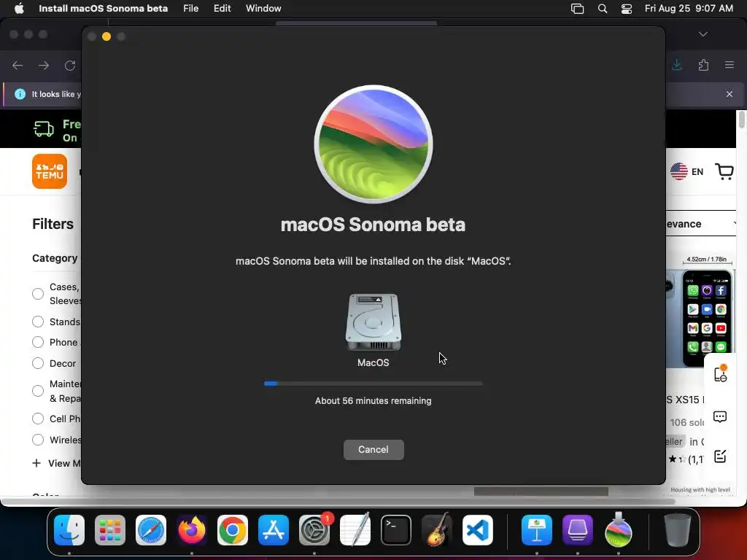Open Visual Studio Code from the Dock

(478, 530)
